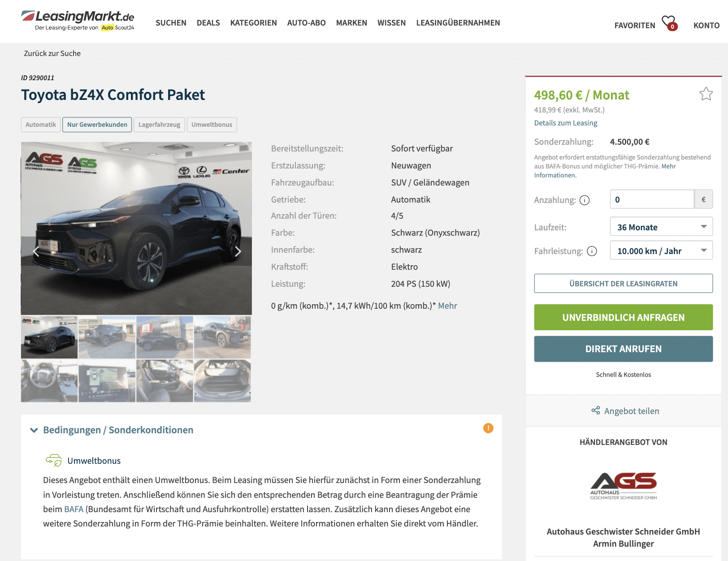Open the Details zum Leasing link
This screenshot has height=561, width=728.
565,123
